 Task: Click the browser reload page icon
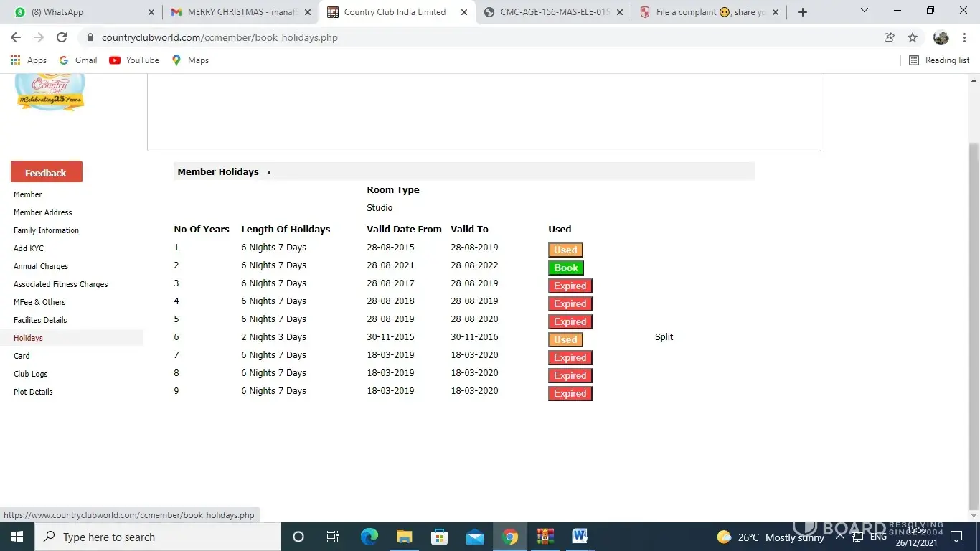click(x=62, y=37)
